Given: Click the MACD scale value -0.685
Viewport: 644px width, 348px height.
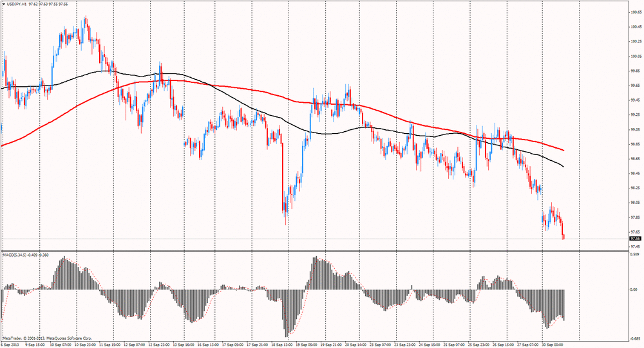Looking at the screenshot, I should [x=635, y=339].
